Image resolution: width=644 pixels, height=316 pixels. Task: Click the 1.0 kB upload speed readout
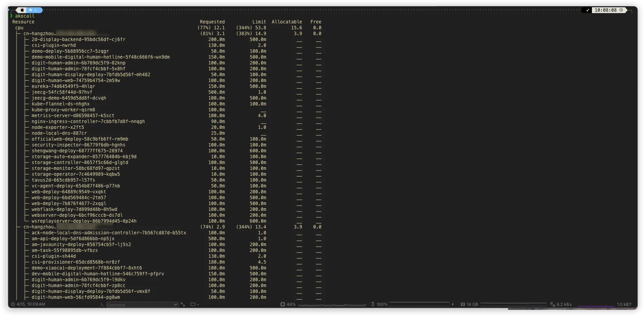(624, 304)
